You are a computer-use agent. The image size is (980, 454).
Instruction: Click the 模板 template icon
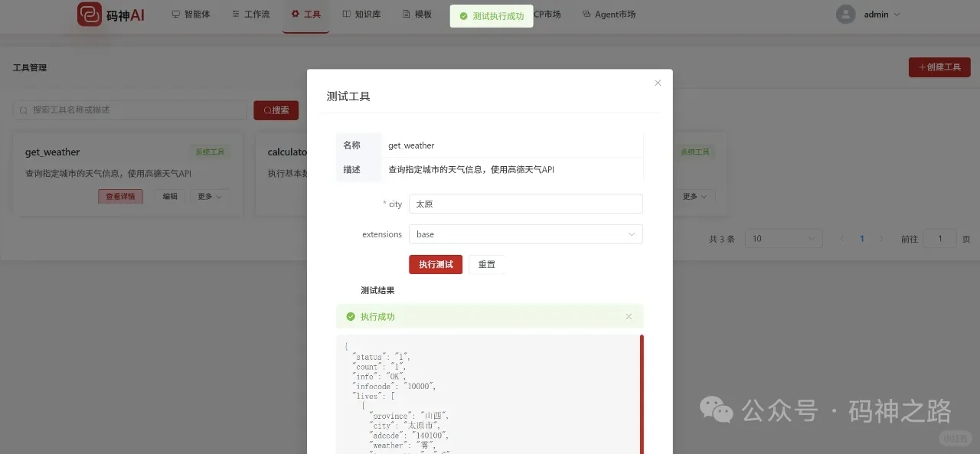404,13
